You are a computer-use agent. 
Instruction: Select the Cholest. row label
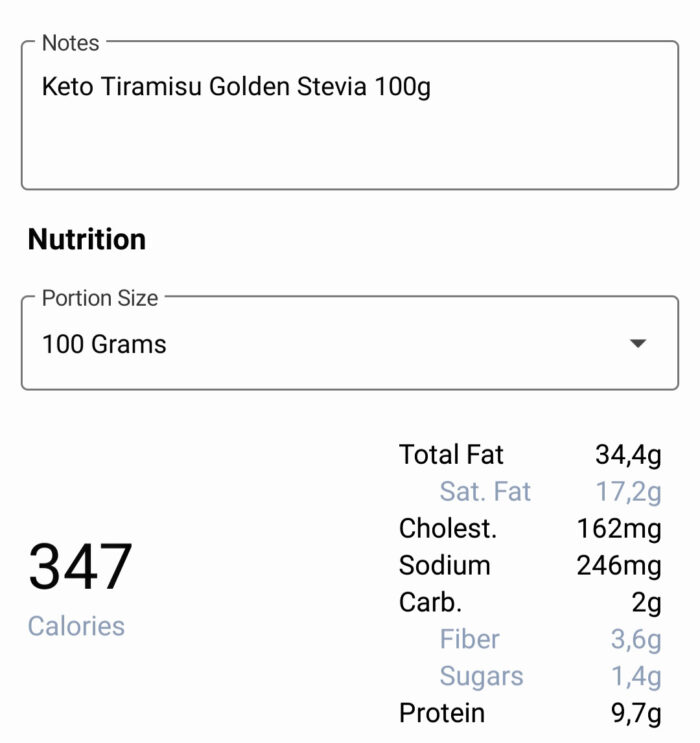tap(448, 528)
